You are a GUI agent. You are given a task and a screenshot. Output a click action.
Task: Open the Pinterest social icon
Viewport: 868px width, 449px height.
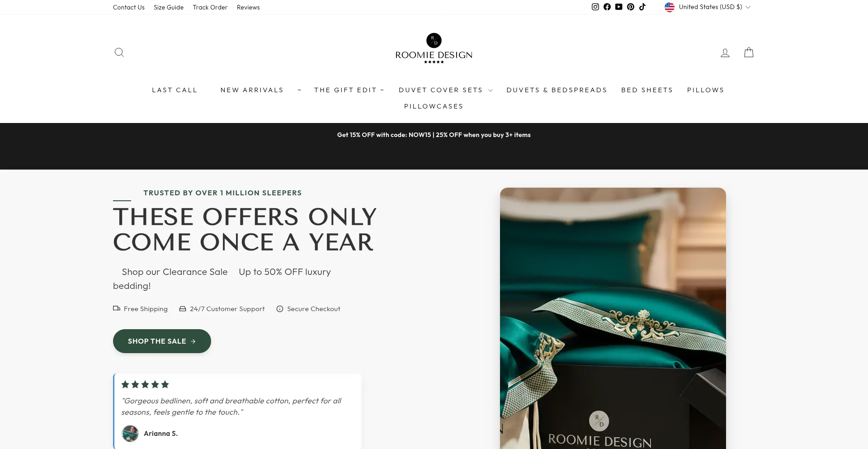[x=631, y=7]
